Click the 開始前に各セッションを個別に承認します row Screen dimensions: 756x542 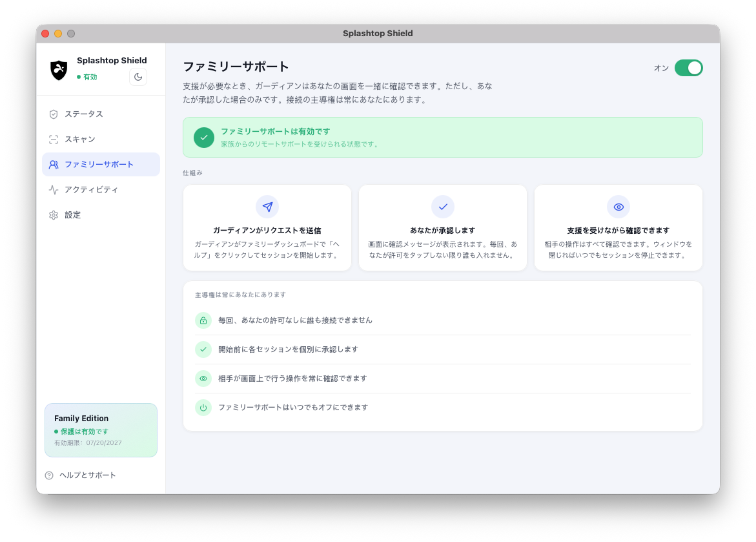[x=443, y=349]
